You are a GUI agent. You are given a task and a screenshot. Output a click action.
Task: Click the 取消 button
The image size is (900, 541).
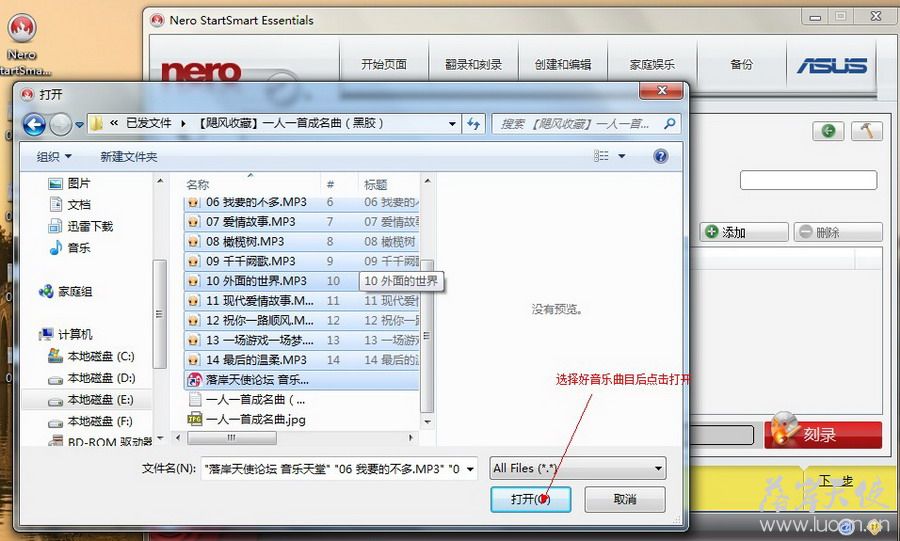(624, 499)
